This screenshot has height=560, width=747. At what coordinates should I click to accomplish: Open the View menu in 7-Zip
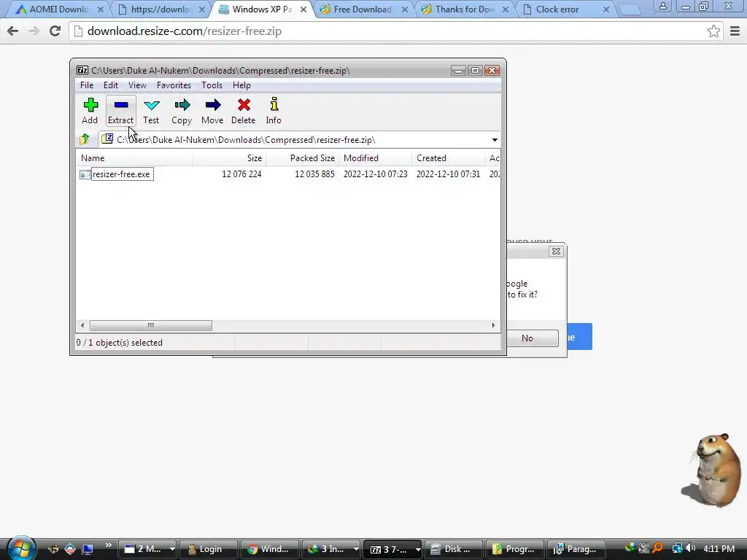pos(137,85)
